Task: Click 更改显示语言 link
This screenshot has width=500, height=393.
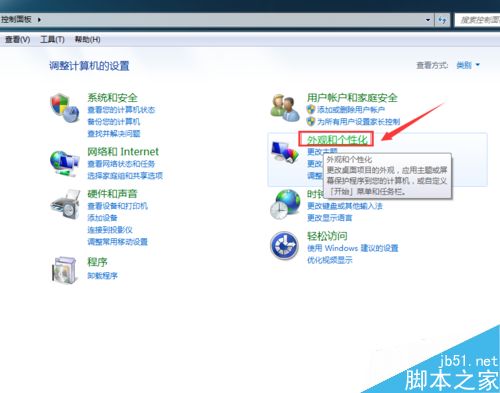Action: [329, 218]
